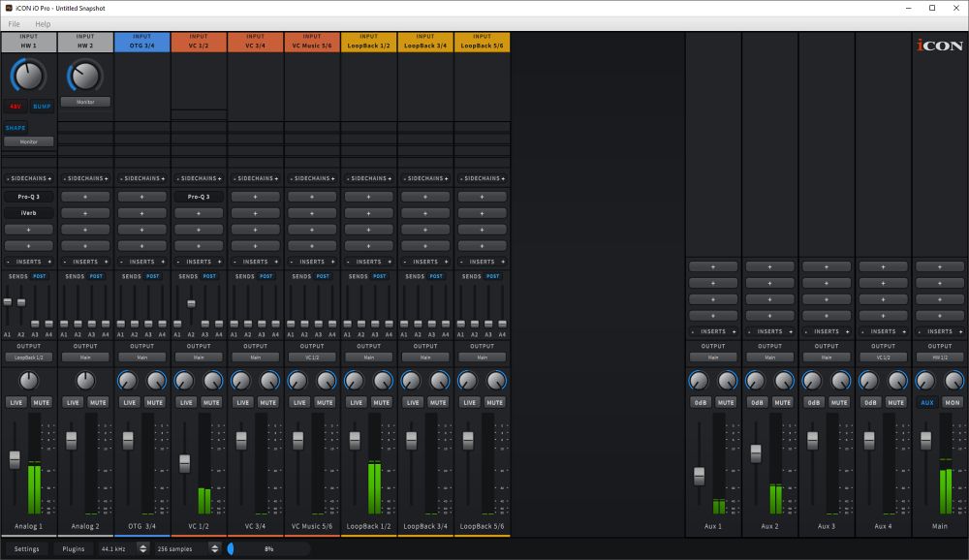
Task: Open the Analog 1 output dropdown showing LoopBack 1/2
Action: [28, 358]
